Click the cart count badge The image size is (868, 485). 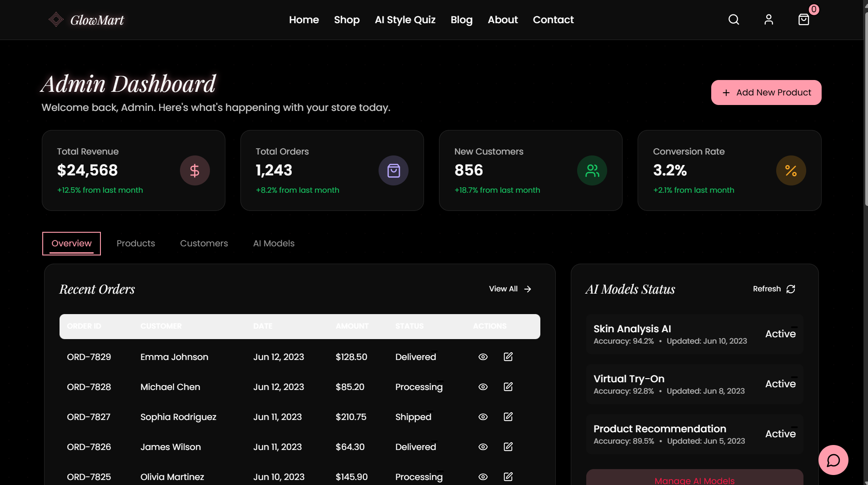click(813, 9)
